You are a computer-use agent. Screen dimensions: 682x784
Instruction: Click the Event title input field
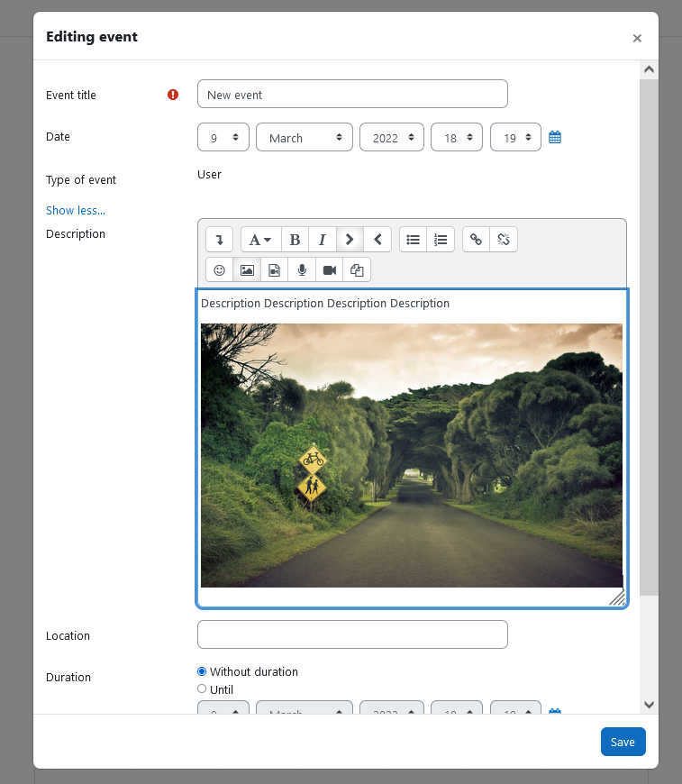[352, 94]
